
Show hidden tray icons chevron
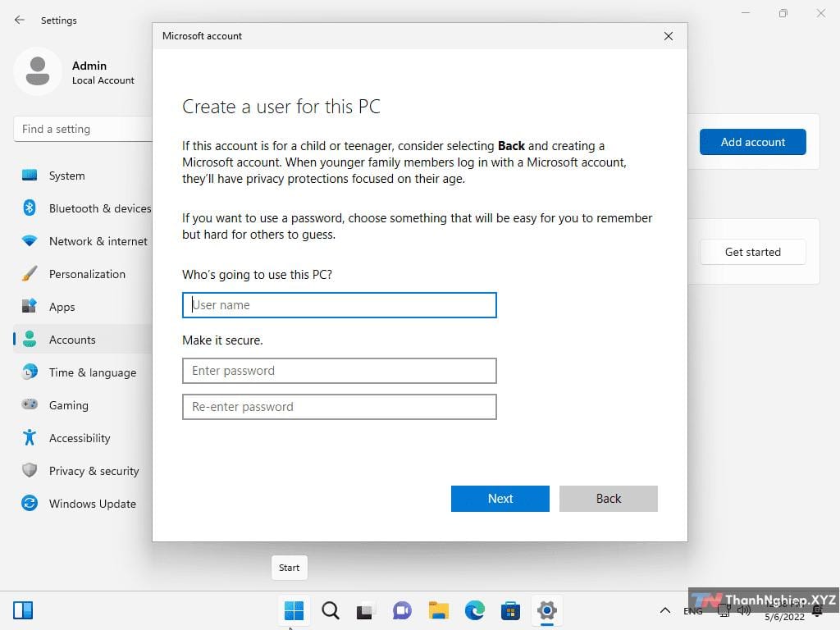pyautogui.click(x=664, y=610)
